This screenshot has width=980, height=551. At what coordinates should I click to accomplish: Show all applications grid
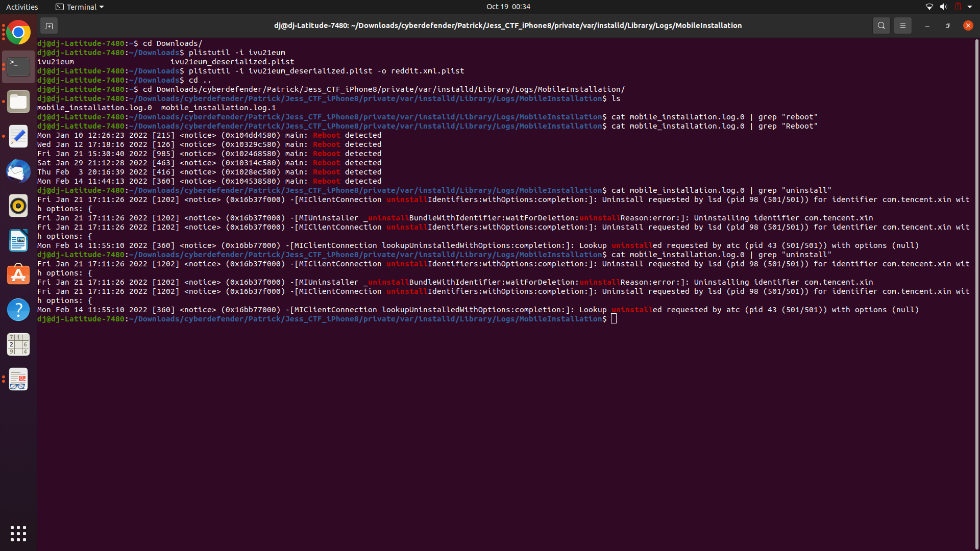18,533
